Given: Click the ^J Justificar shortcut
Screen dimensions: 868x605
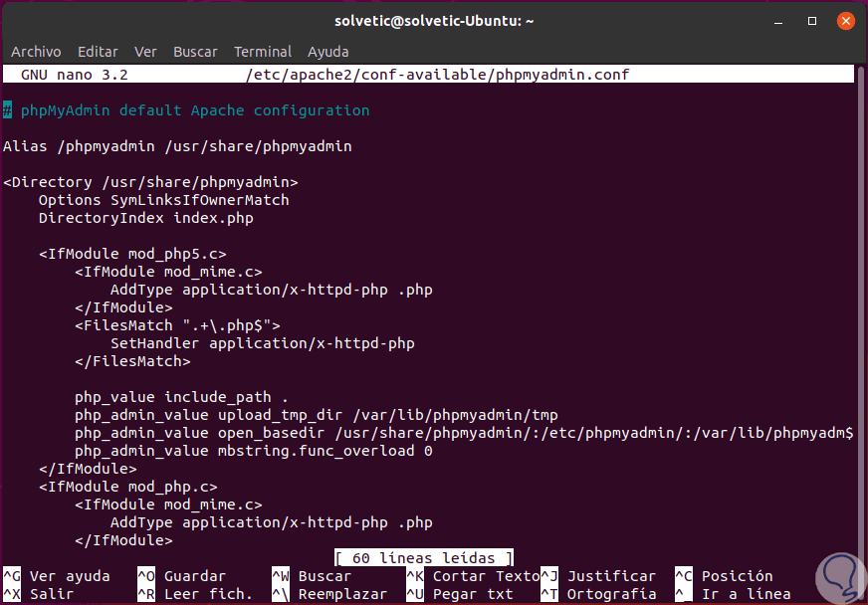Looking at the screenshot, I should 598,576.
